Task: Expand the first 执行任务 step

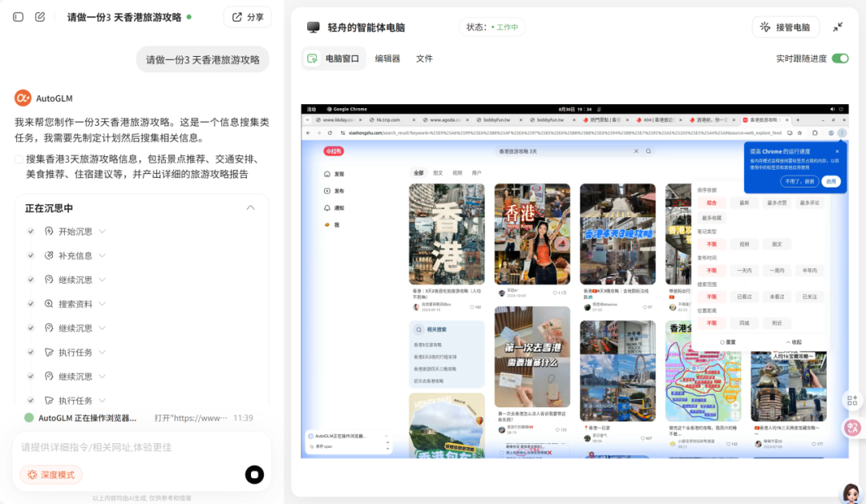Action: pos(103,353)
